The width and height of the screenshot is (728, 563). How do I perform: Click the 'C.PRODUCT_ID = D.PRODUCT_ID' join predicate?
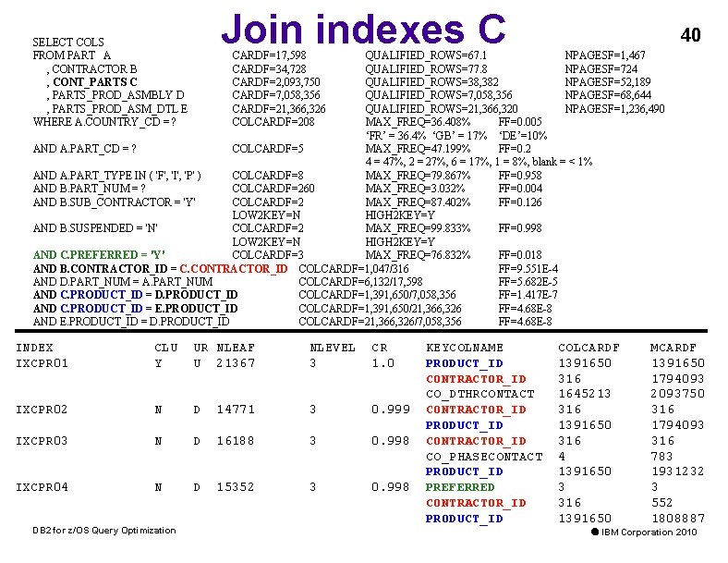point(149,295)
